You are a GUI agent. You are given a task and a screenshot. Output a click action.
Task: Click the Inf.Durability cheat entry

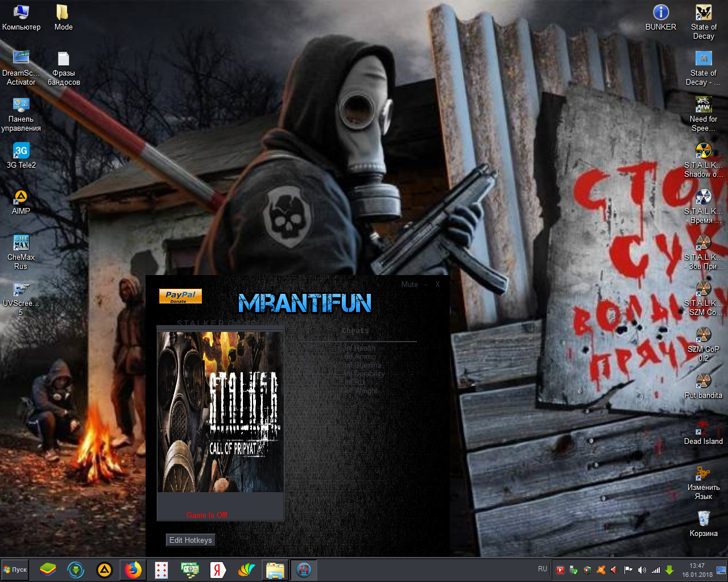coord(364,374)
